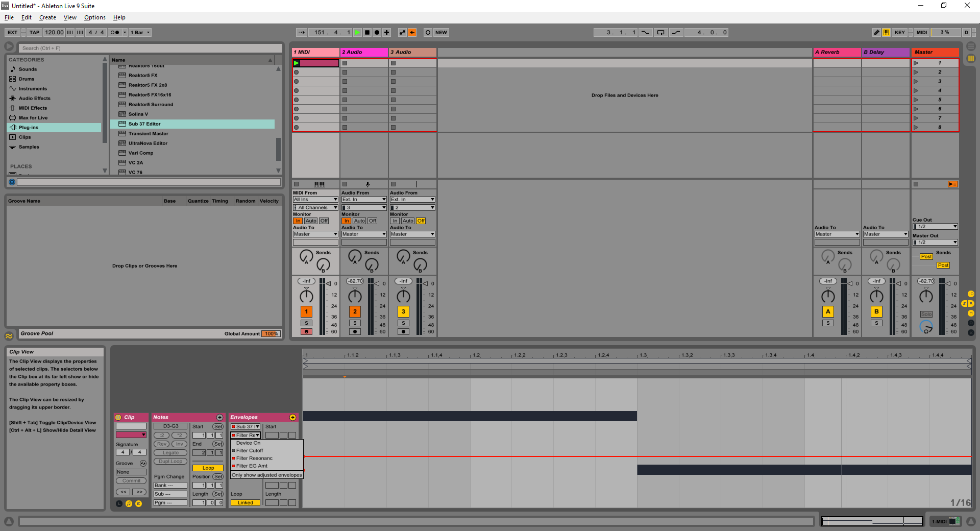Click the Back to Arrangement icon
Screen dimensions: 980x531
412,32
